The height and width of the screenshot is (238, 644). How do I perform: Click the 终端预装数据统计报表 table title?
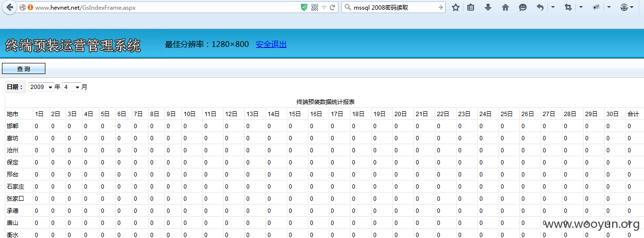(x=325, y=102)
